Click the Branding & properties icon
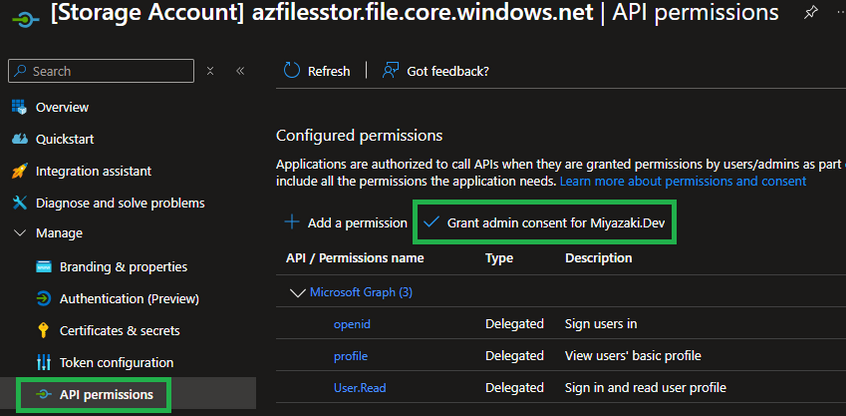 point(43,267)
